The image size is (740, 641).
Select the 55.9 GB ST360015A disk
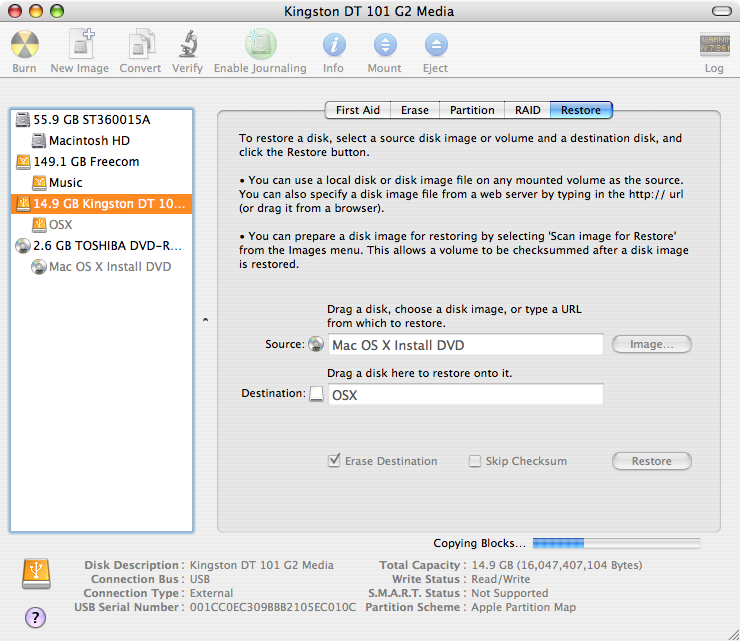[101, 119]
